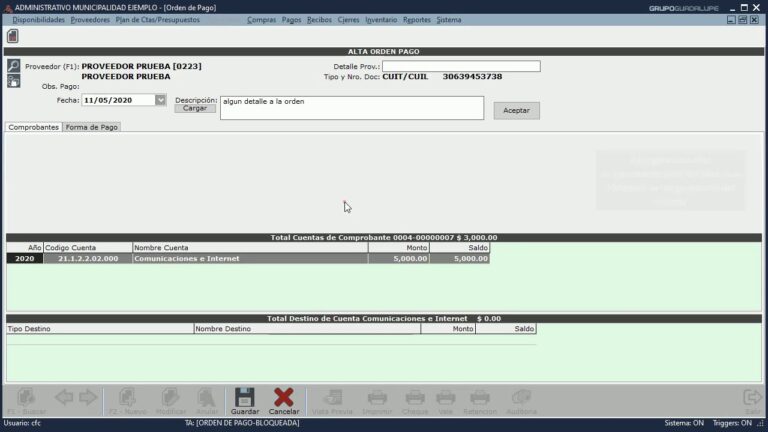Click Triggers: ON status indicator
Image resolution: width=768 pixels, height=432 pixels.
[732, 423]
